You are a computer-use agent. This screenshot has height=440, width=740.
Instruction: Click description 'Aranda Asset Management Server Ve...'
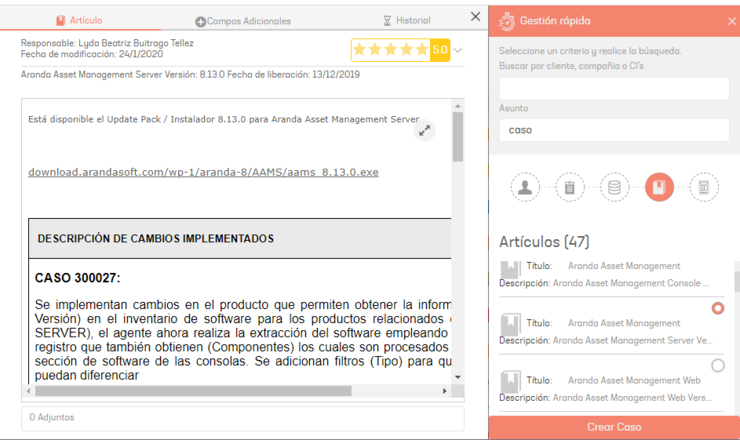pos(632,340)
